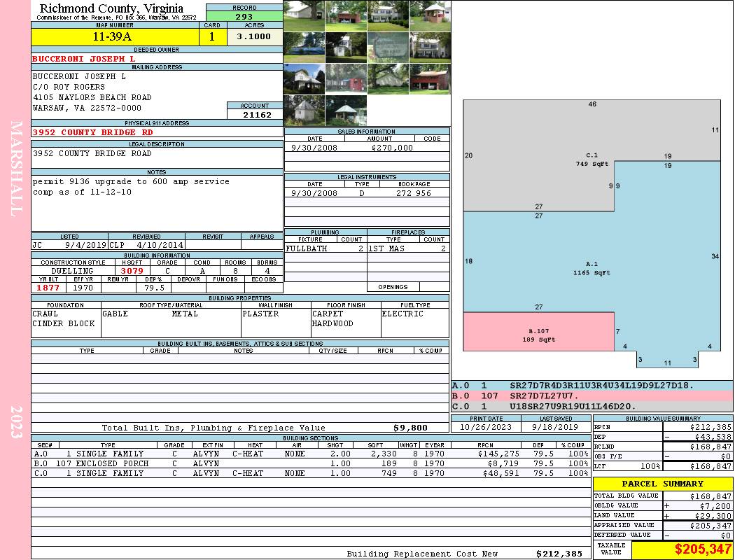Click the vertical 2023 year label
This screenshot has width=735, height=560.
(16, 422)
